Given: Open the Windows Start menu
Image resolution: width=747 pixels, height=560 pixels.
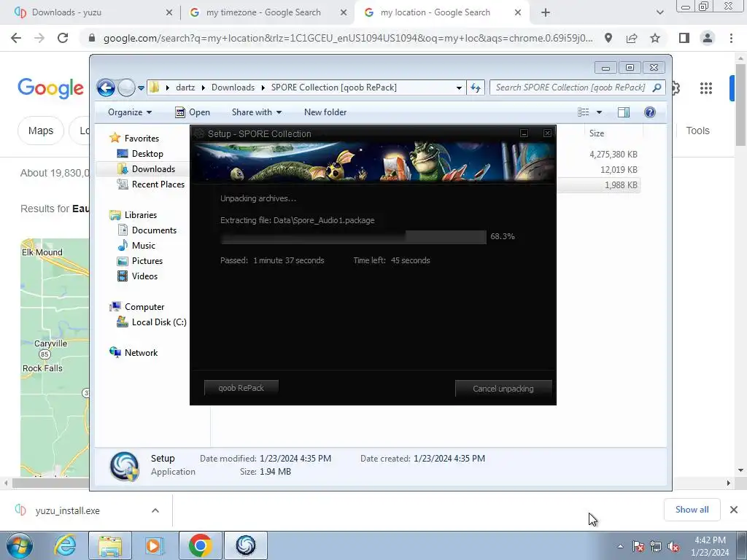Looking at the screenshot, I should point(20,545).
